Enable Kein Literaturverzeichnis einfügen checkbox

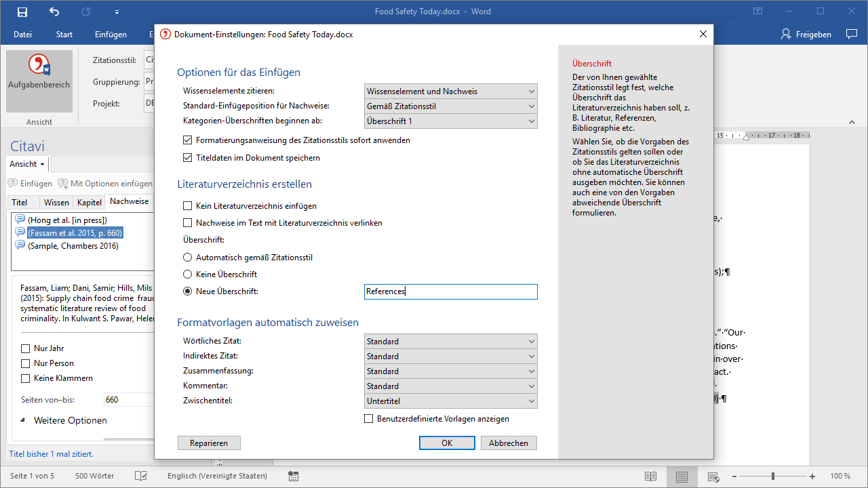pos(188,206)
